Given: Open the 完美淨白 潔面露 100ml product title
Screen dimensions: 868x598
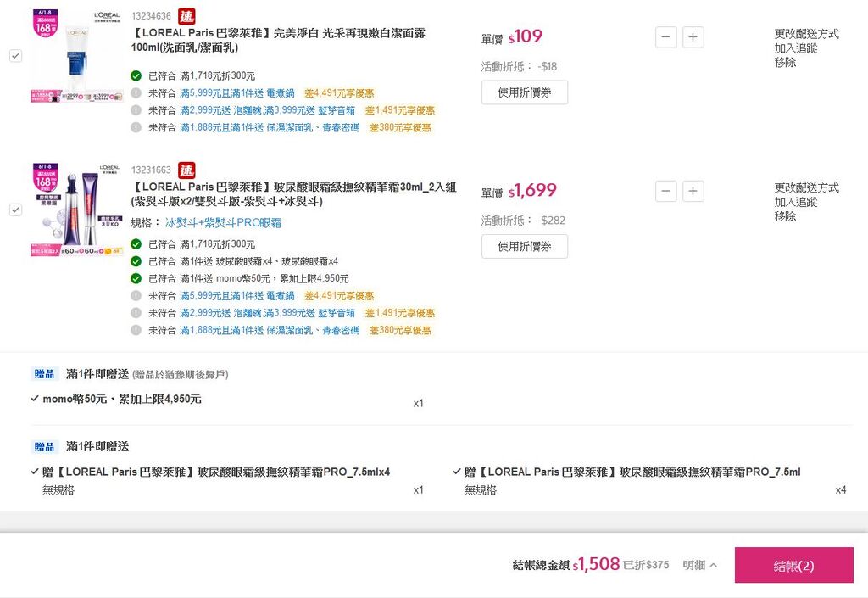Looking at the screenshot, I should (278, 41).
